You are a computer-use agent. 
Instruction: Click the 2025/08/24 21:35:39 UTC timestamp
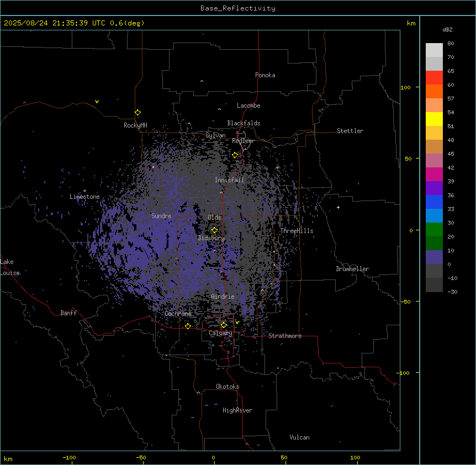(55, 23)
